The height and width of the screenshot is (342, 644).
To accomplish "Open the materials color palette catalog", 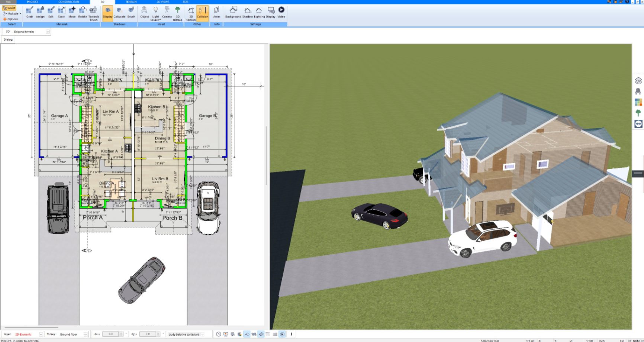I will pos(638,102).
